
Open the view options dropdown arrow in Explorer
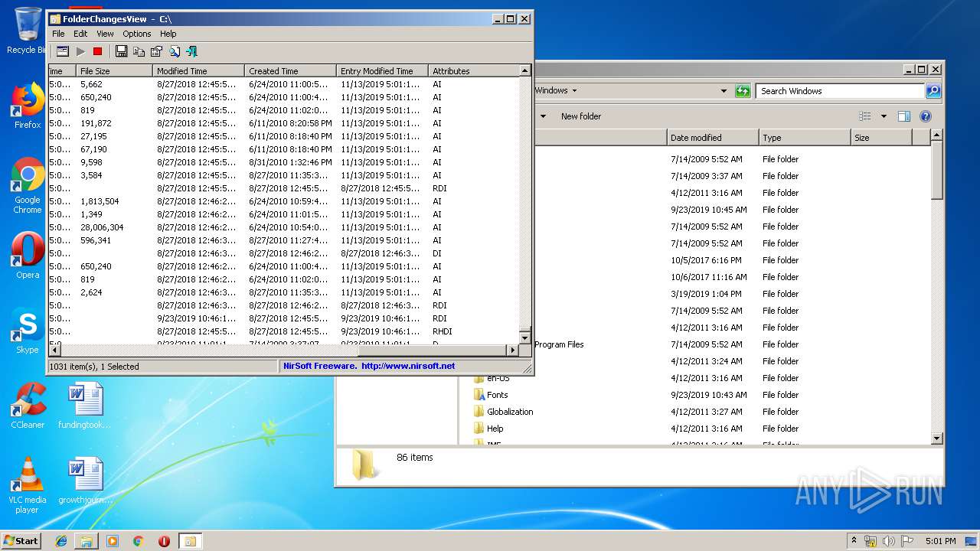tap(884, 116)
